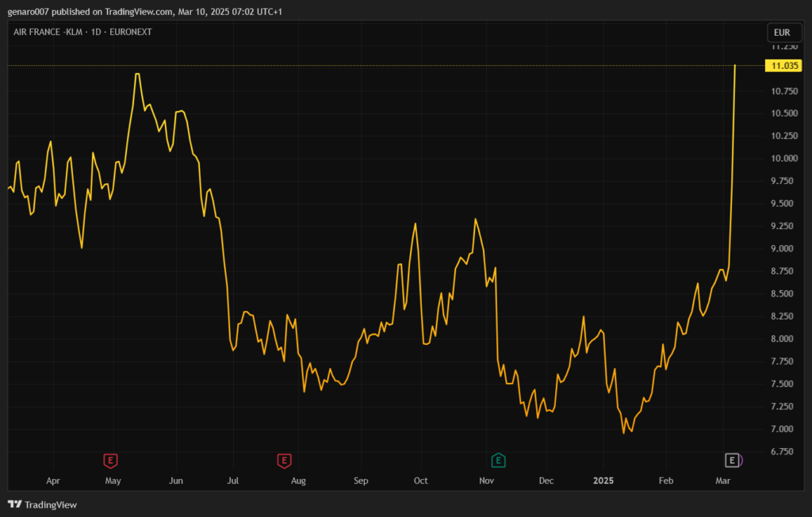
Task: Select the Oct label on time axis
Action: click(420, 481)
